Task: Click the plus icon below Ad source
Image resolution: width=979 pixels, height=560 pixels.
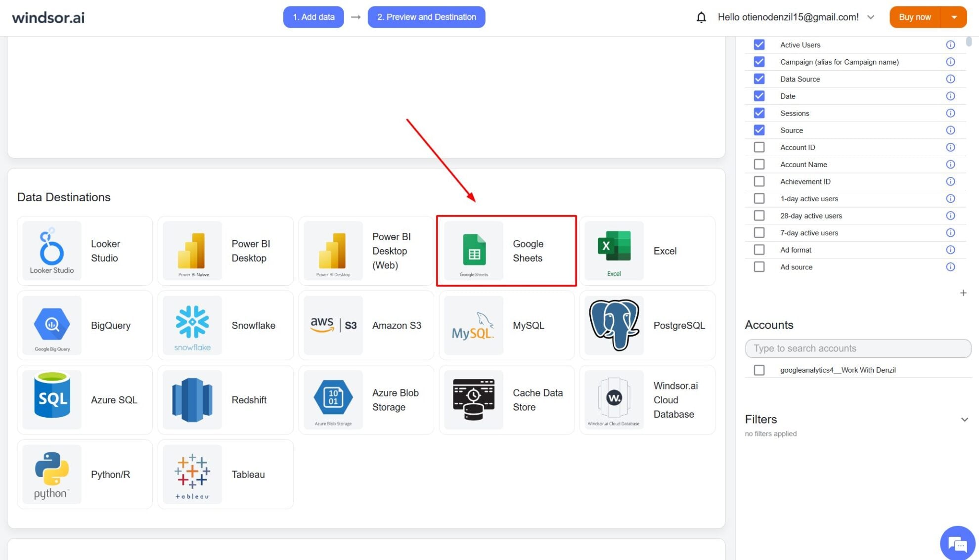Action: tap(963, 293)
